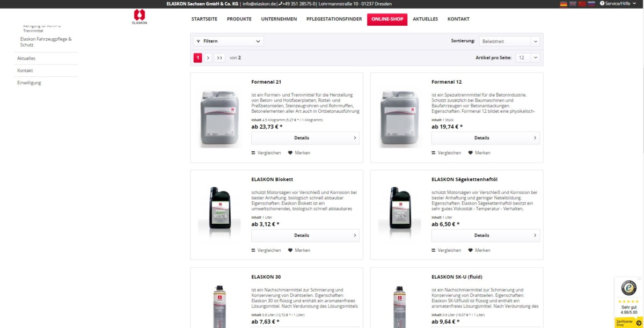Open the Startseite menu item
The height and width of the screenshot is (328, 644).
pos(204,19)
